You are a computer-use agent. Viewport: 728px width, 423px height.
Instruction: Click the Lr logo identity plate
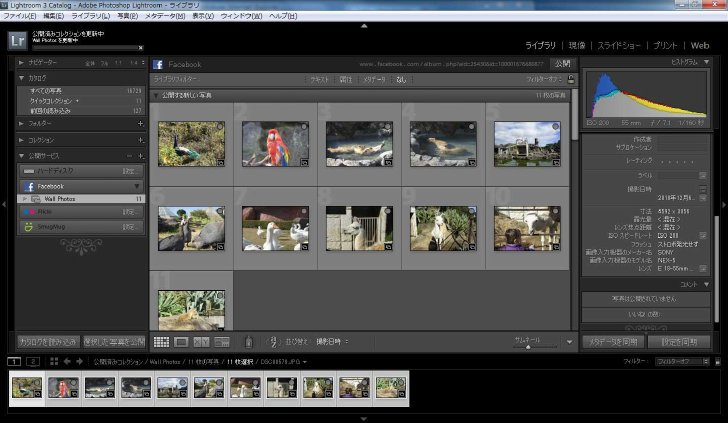coord(18,40)
